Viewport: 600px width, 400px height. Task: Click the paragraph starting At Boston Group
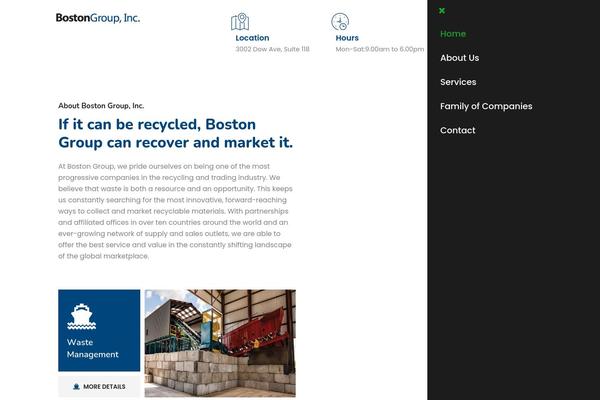175,211
